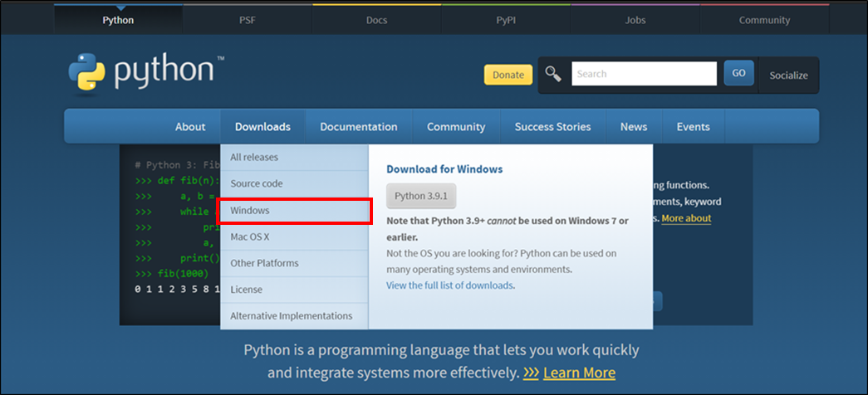The width and height of the screenshot is (868, 395).
Task: Click the Donate button
Action: [x=508, y=75]
